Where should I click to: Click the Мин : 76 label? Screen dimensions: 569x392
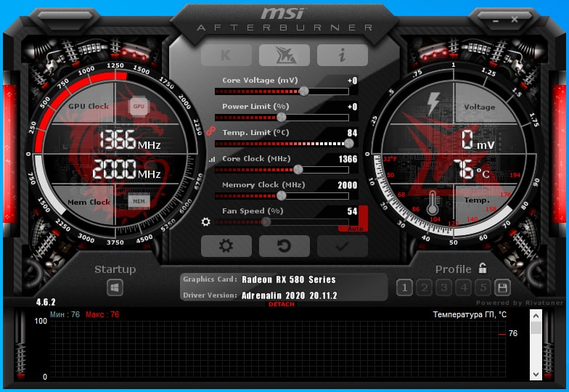point(65,314)
